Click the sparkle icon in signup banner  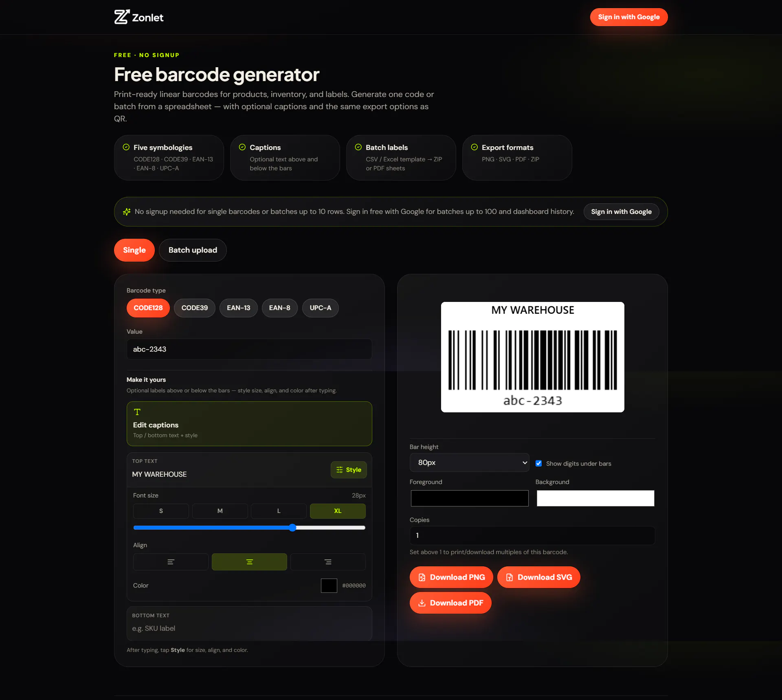click(x=127, y=212)
